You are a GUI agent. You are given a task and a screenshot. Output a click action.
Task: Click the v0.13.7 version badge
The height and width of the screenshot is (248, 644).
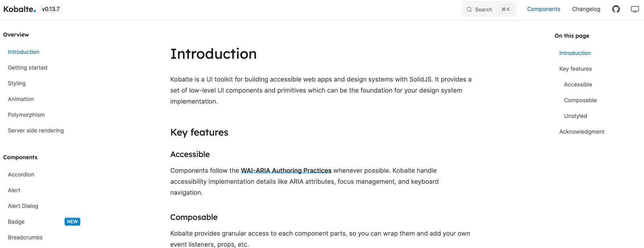(51, 8)
